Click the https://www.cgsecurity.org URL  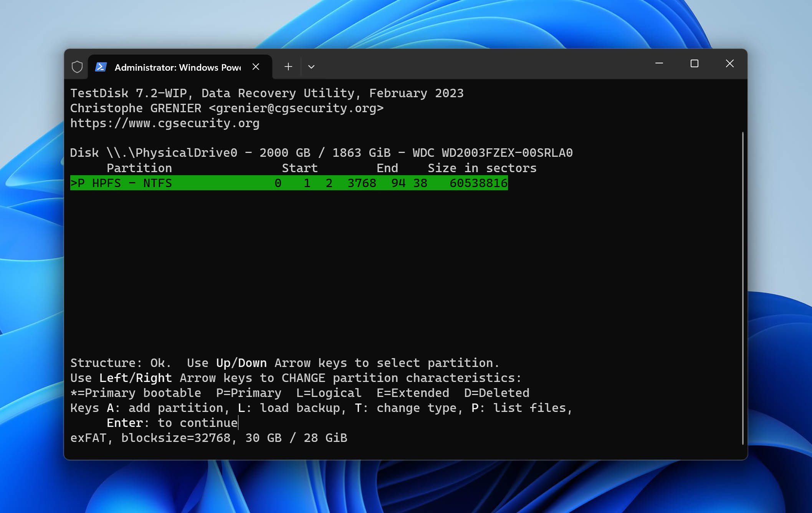coord(165,123)
